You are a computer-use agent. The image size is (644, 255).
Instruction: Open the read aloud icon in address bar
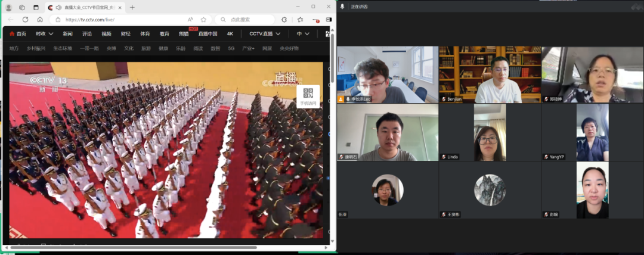pos(190,20)
